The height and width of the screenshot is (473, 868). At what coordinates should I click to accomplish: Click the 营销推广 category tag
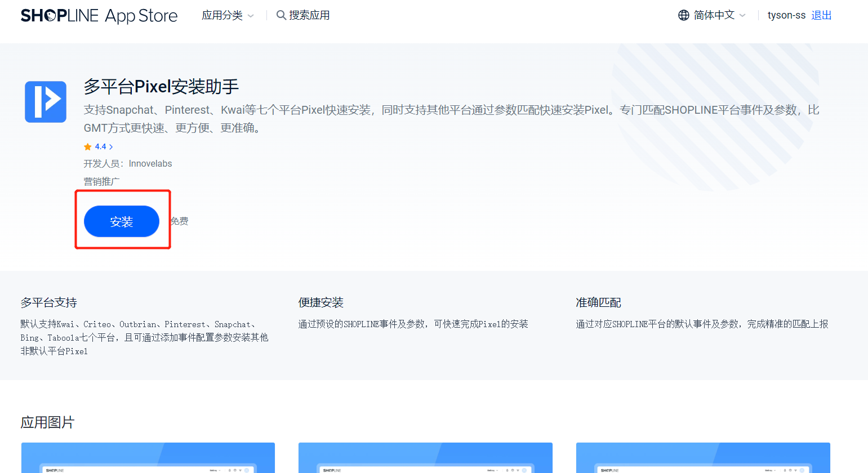point(101,181)
